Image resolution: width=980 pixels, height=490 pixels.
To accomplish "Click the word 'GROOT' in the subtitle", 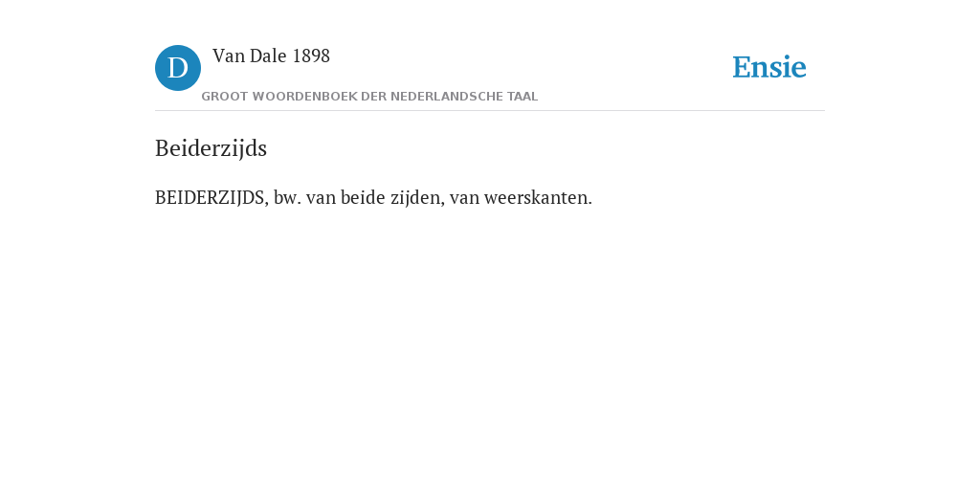I will click(x=225, y=97).
